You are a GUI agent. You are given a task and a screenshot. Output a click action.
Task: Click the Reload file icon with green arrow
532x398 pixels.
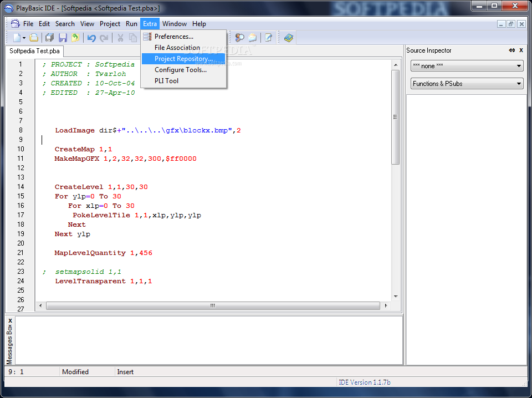point(75,38)
